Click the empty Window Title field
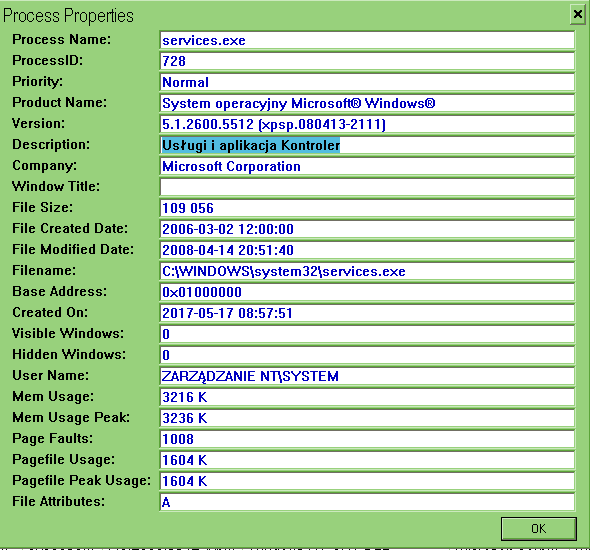The image size is (590, 550). click(x=367, y=187)
